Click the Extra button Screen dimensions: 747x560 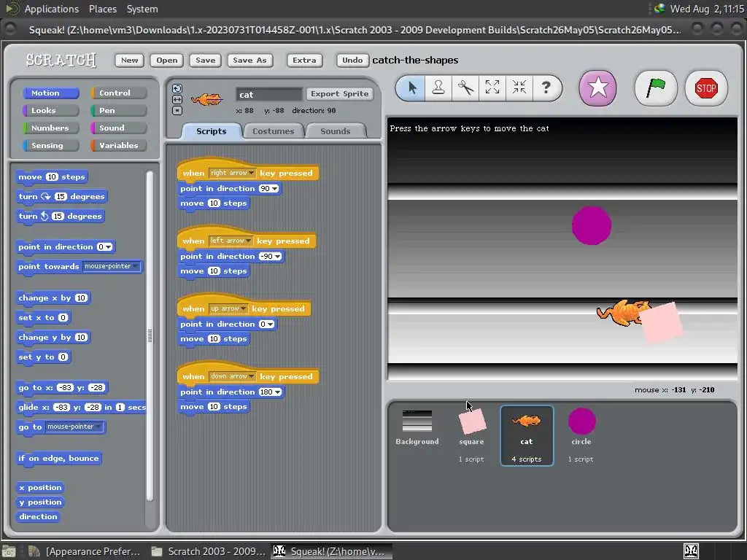point(304,60)
